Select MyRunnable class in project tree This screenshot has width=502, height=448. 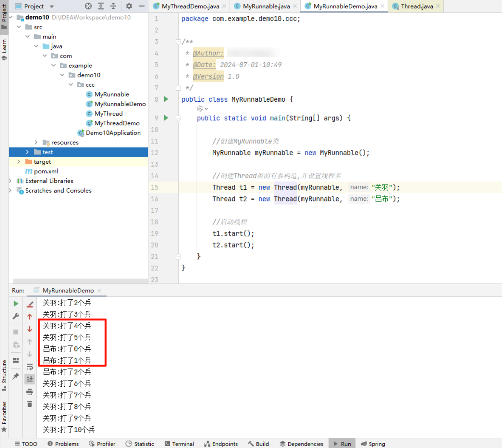[x=111, y=94]
